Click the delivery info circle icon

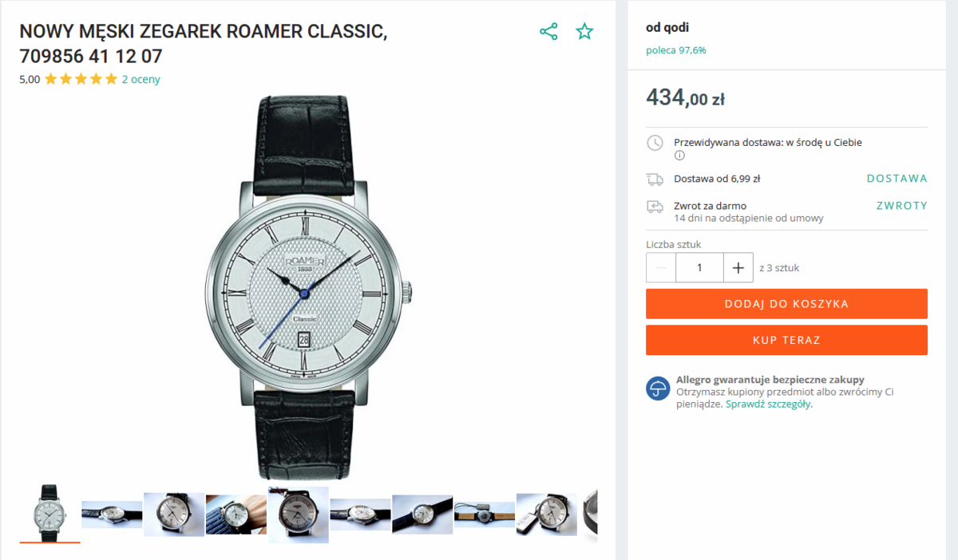679,156
